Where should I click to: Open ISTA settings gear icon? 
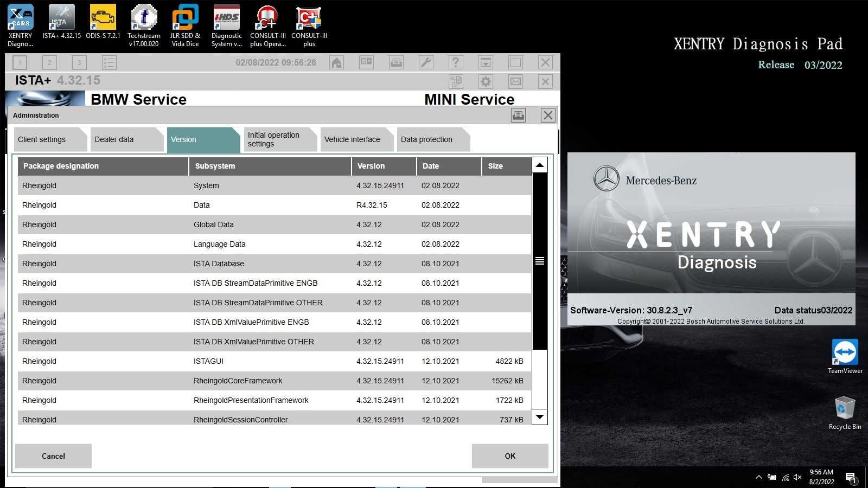point(486,82)
